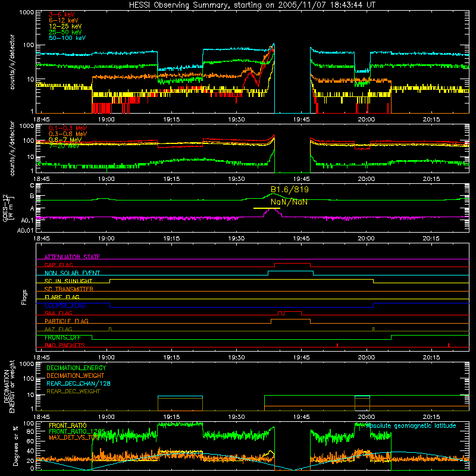This screenshot has width=476, height=476.
Task: Select the FRONTS_OFF flag label
Action: (62, 337)
